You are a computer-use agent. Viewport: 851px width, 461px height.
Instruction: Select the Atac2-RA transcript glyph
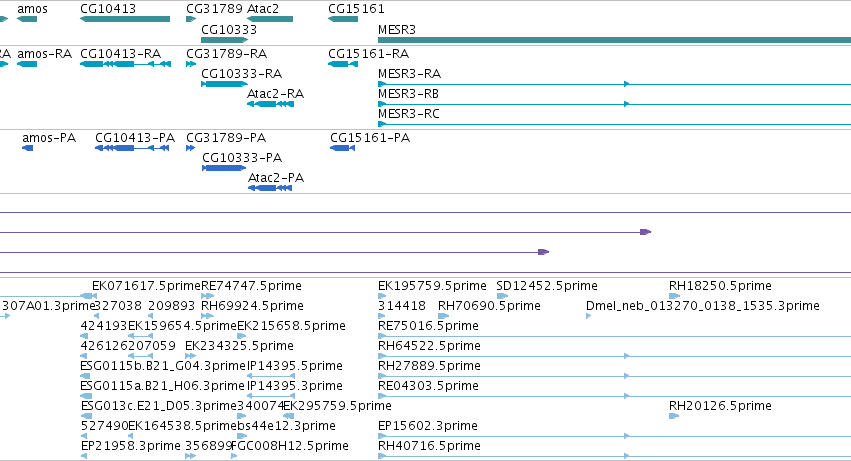270,104
